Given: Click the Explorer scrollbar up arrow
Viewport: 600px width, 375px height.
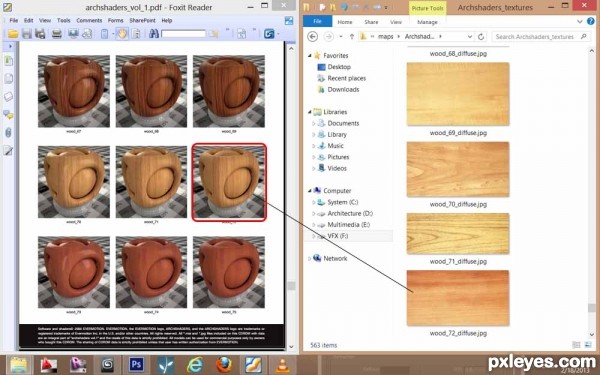Looking at the screenshot, I should click(592, 50).
